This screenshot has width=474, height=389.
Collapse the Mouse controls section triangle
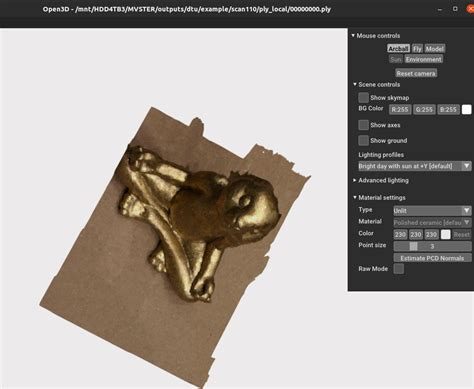point(353,35)
